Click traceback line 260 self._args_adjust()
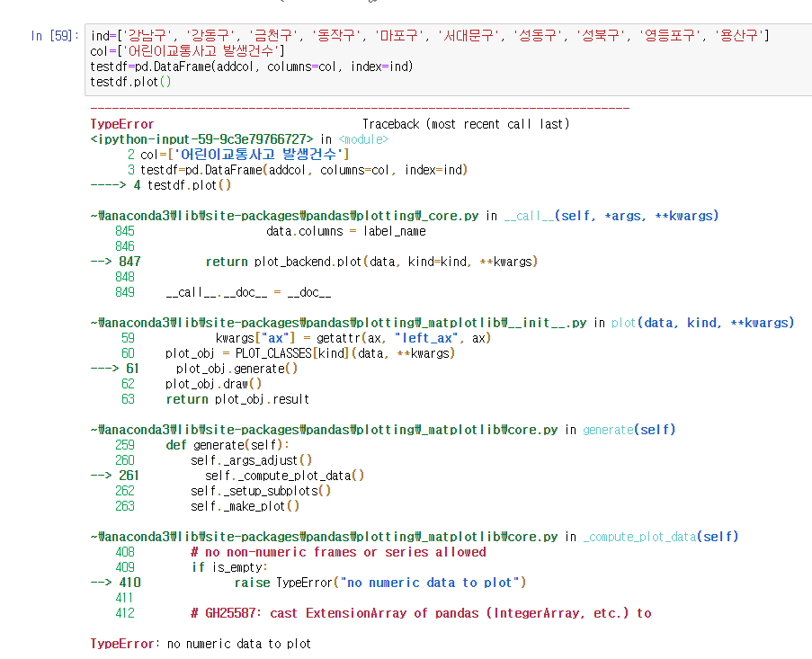The image size is (812, 659). [x=213, y=460]
